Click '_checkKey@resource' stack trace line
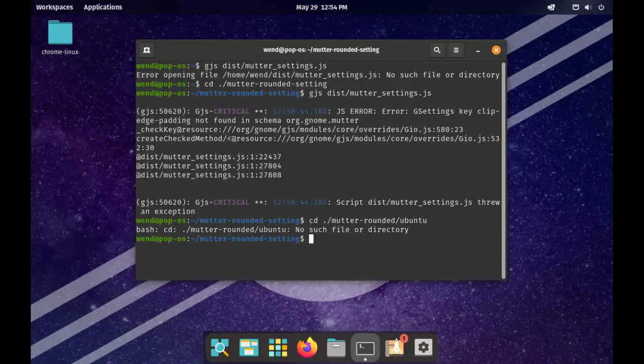 300,129
